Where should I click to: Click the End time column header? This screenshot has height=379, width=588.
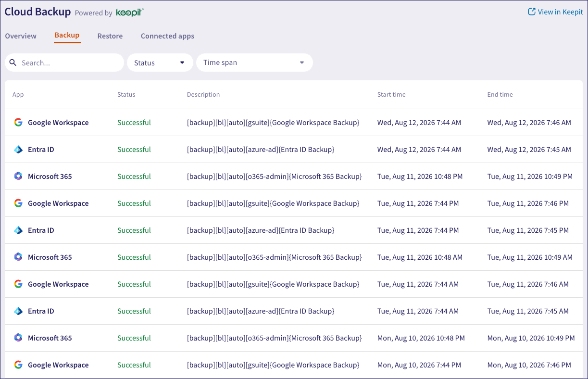click(500, 95)
